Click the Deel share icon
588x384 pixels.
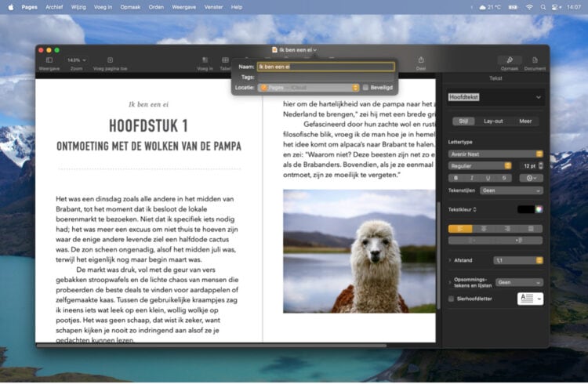click(421, 60)
